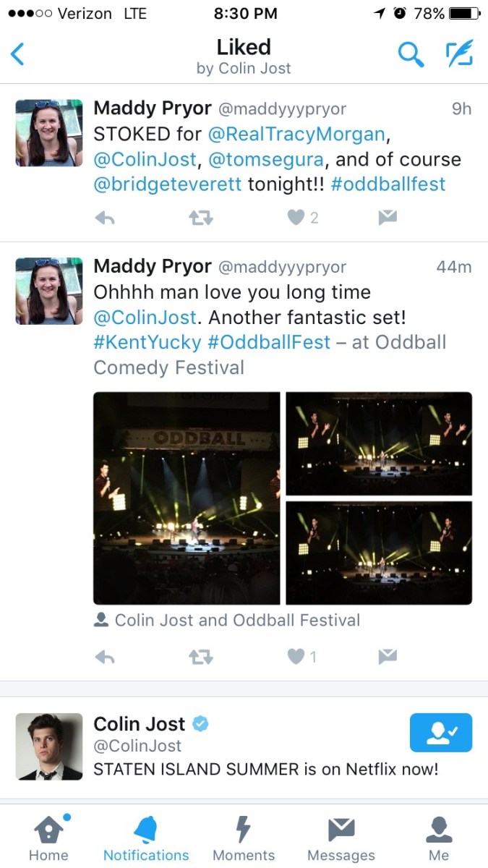Tap Colin Jost's profile picture
The image size is (488, 868).
[x=49, y=746]
